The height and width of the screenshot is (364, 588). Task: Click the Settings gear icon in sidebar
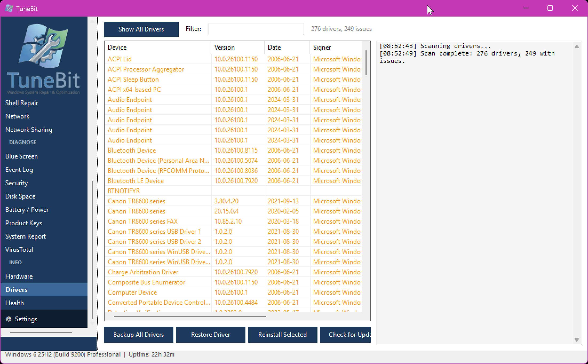[9, 319]
